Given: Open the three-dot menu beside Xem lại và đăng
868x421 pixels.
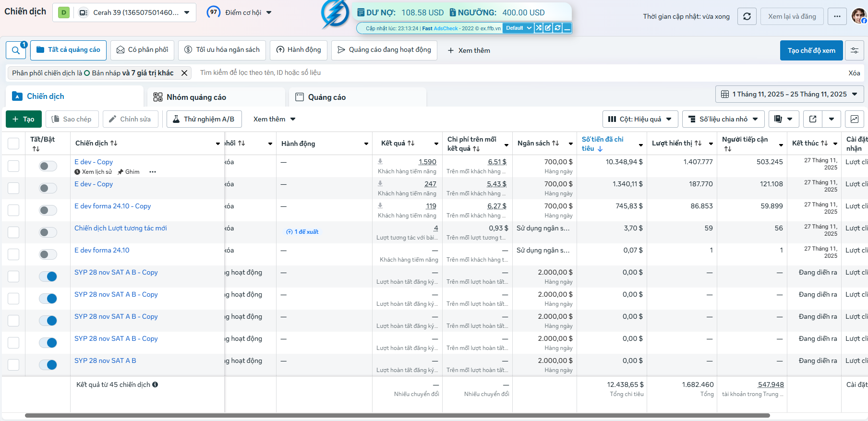Looking at the screenshot, I should (837, 16).
